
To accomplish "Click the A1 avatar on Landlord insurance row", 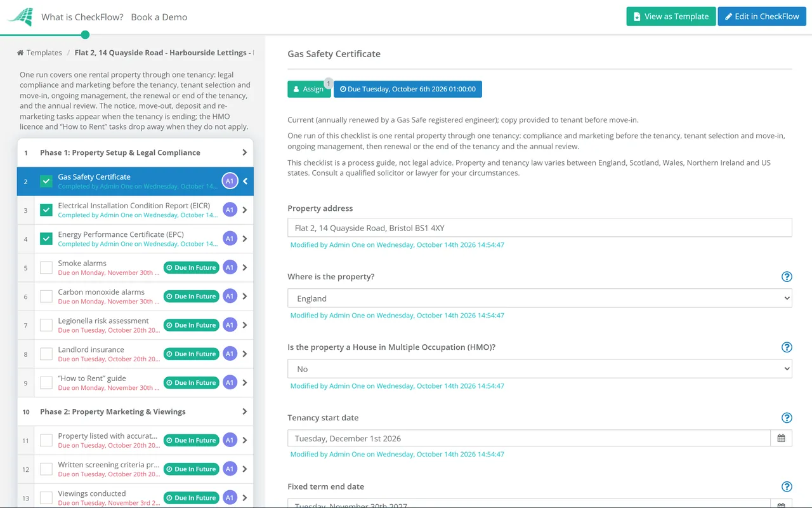I will [230, 354].
